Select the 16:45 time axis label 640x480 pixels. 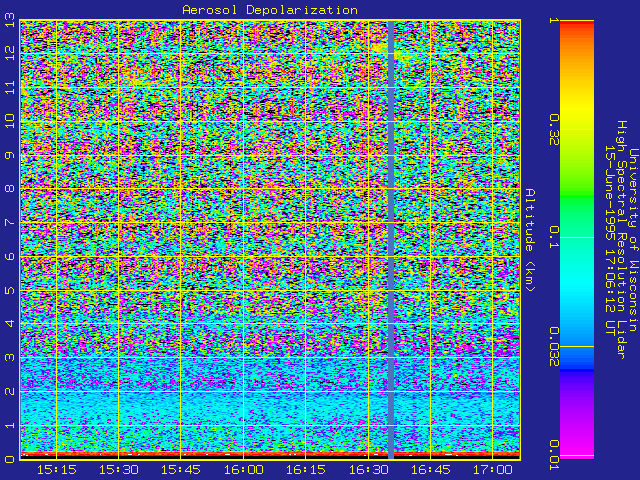[430, 470]
